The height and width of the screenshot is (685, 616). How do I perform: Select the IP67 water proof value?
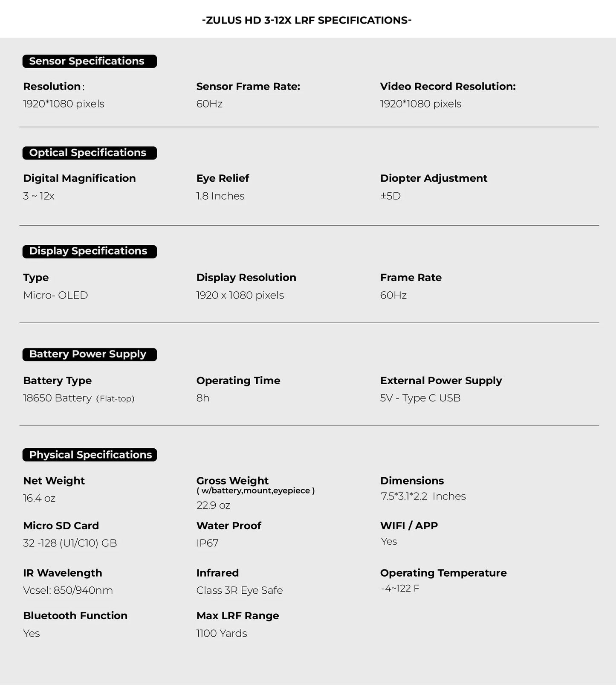[x=207, y=543]
